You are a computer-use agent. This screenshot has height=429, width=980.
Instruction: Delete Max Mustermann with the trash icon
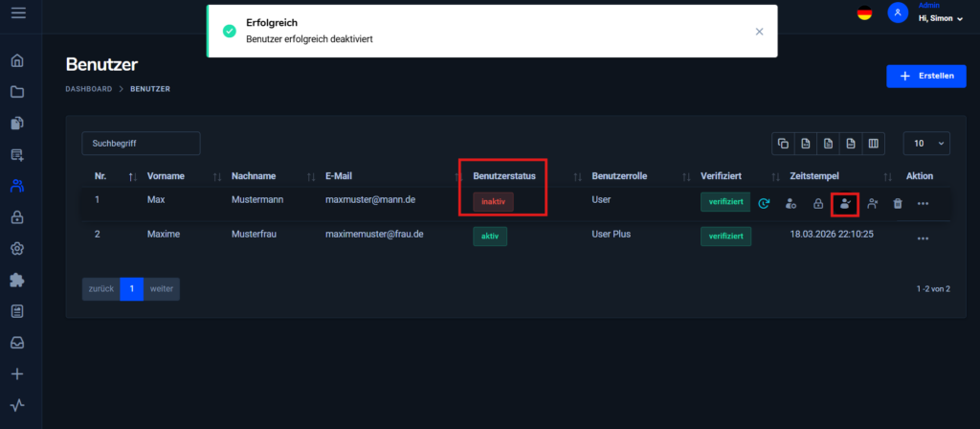click(898, 203)
